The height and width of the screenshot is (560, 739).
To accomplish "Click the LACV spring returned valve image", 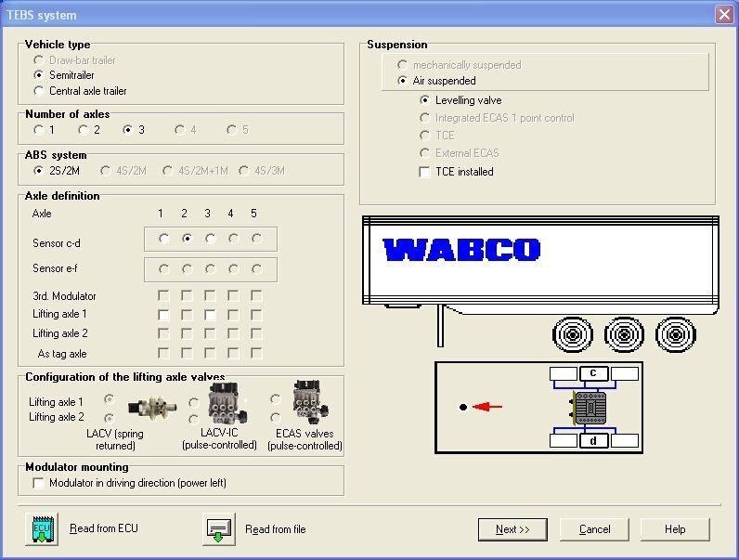I will pos(151,407).
